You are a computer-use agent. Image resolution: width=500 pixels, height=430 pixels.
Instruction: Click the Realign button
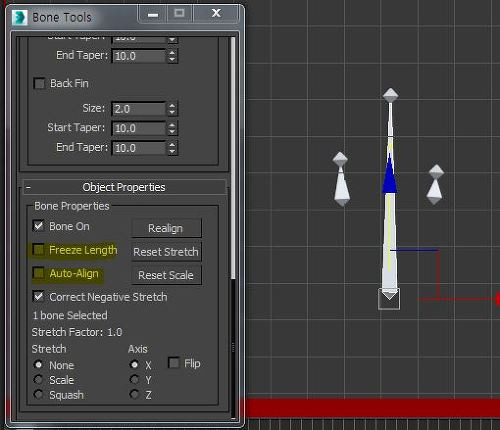tap(166, 228)
